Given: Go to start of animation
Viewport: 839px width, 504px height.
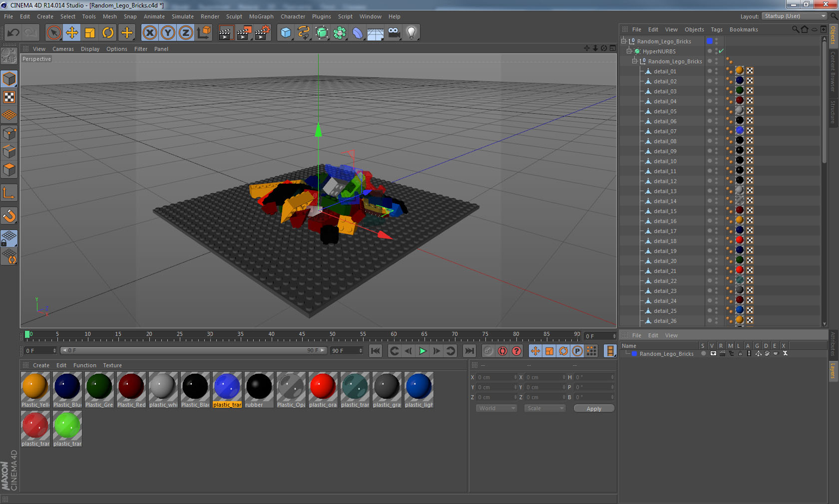Looking at the screenshot, I should (x=376, y=351).
